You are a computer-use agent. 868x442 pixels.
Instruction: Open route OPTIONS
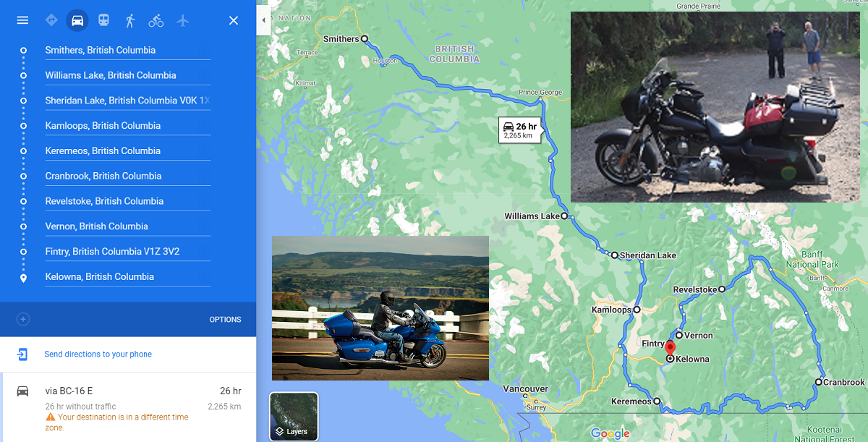(226, 320)
